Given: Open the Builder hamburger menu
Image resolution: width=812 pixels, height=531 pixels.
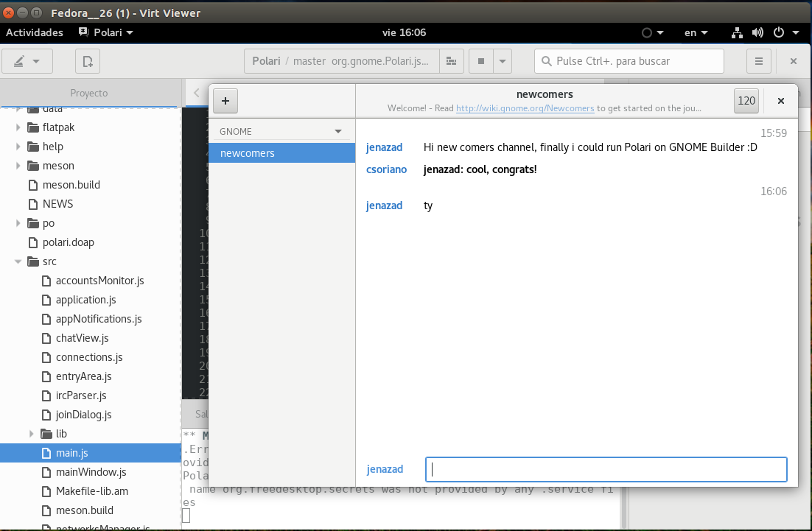Looking at the screenshot, I should 759,62.
